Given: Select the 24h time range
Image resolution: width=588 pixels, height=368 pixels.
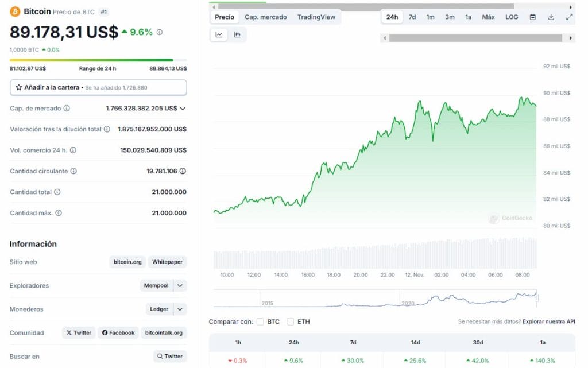Looking at the screenshot, I should (x=392, y=17).
